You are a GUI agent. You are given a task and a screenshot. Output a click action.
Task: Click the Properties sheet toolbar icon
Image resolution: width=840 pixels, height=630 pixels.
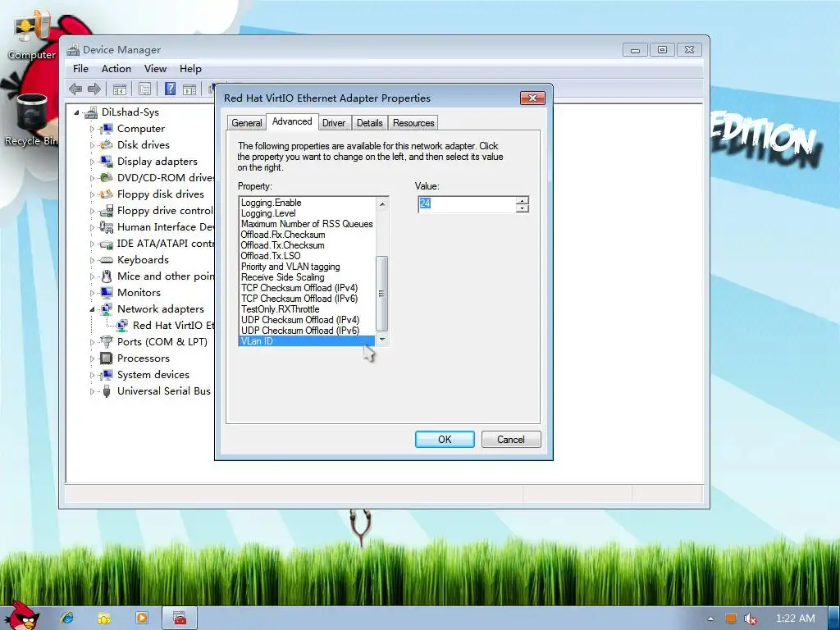(144, 89)
